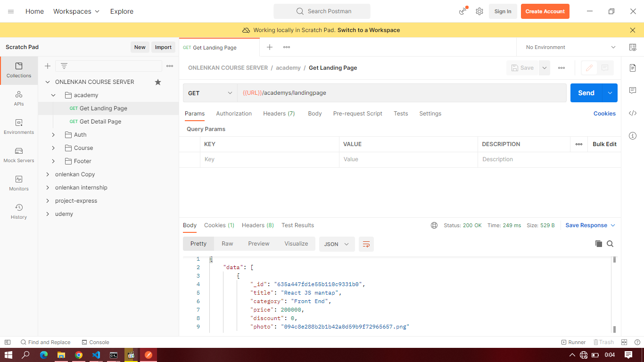Open the History sidebar panel
The image size is (644, 362).
19,212
